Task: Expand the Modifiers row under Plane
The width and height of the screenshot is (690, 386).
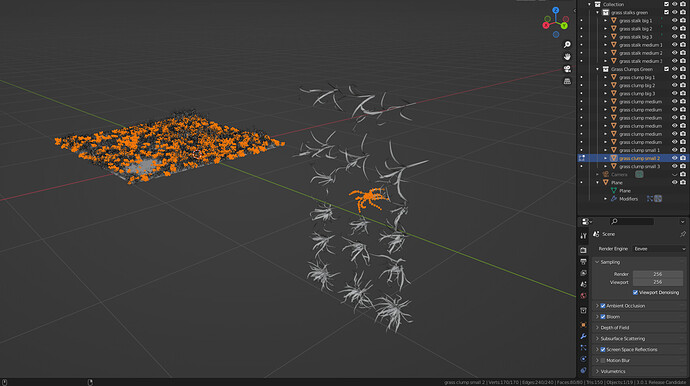Action: (606, 199)
